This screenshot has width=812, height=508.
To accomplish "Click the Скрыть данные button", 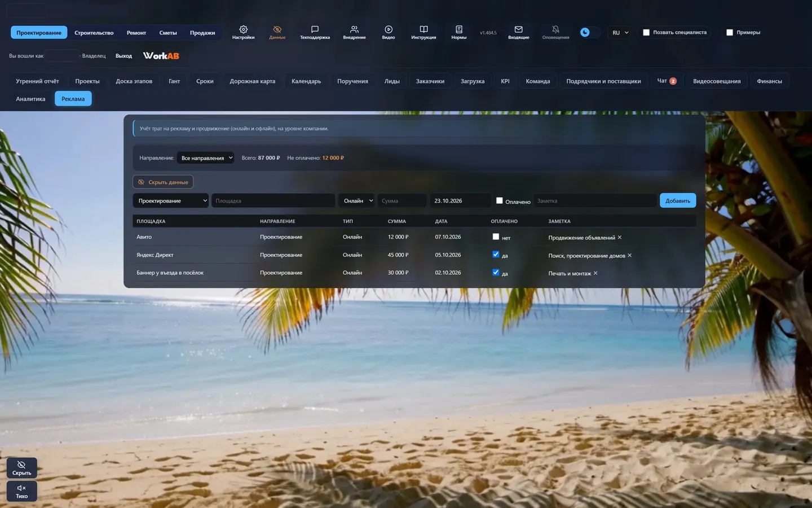I will (x=163, y=182).
